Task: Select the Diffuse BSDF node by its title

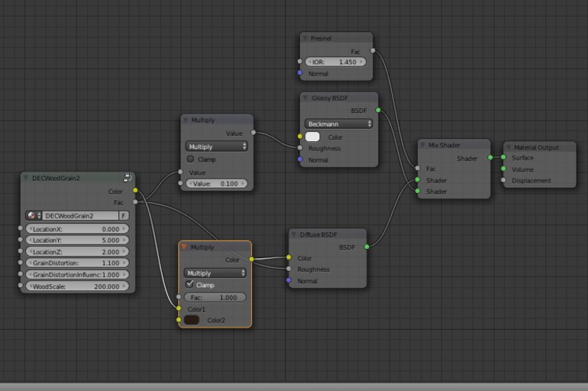Action: [318, 234]
